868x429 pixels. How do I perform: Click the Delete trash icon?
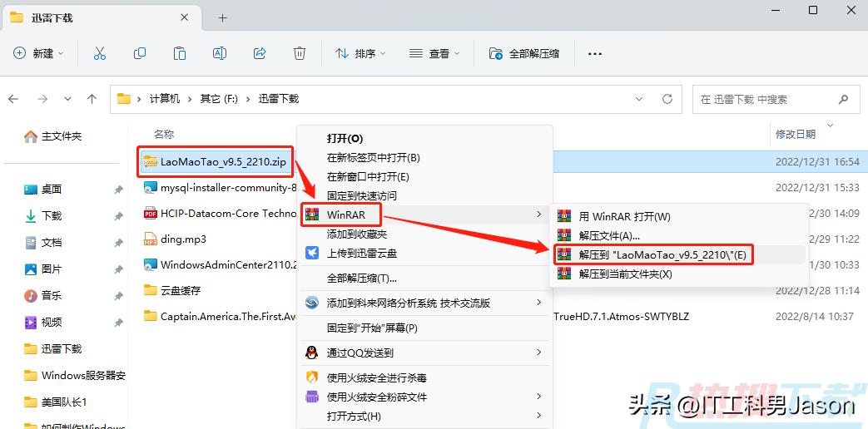click(300, 53)
